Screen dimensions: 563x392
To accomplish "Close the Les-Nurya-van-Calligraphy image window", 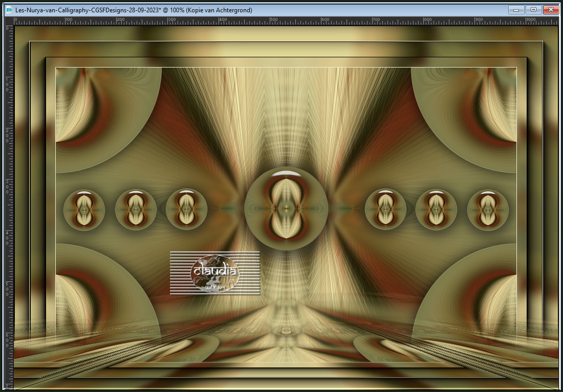I will click(551, 10).
